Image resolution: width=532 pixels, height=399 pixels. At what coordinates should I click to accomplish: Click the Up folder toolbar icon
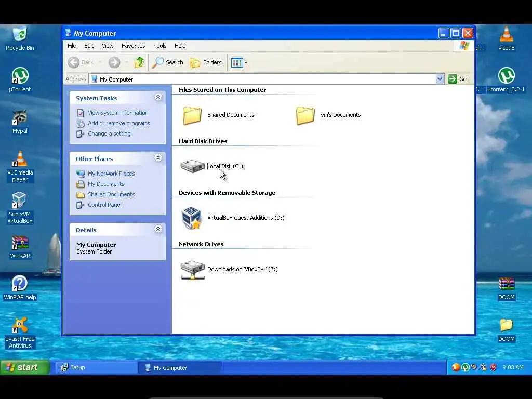point(139,62)
